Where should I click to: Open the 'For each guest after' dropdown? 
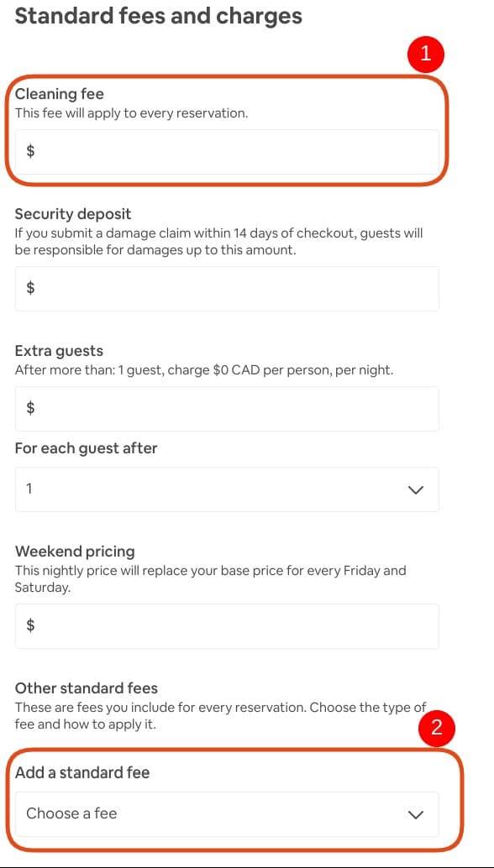tap(227, 489)
